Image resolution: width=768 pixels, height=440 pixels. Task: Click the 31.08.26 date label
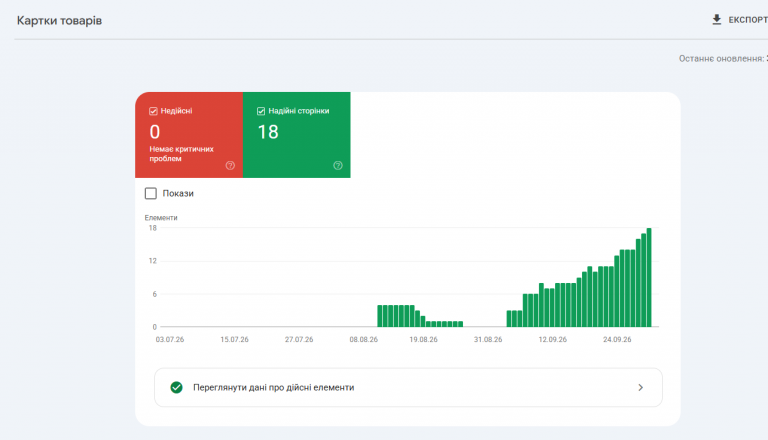pos(488,340)
